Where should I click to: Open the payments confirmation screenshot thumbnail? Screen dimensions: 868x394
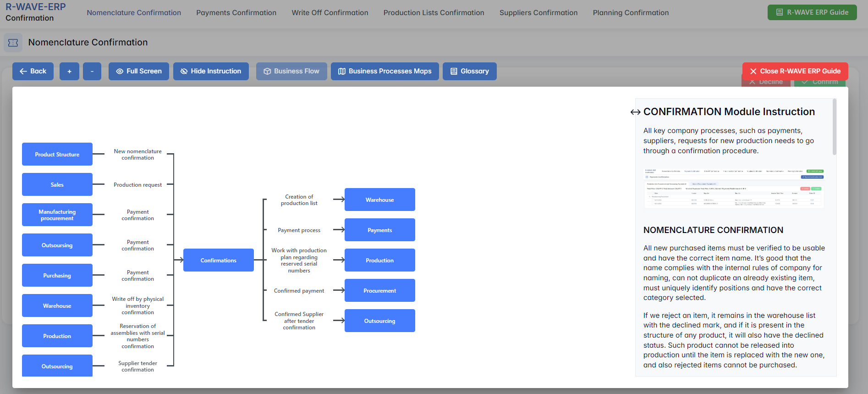click(734, 189)
